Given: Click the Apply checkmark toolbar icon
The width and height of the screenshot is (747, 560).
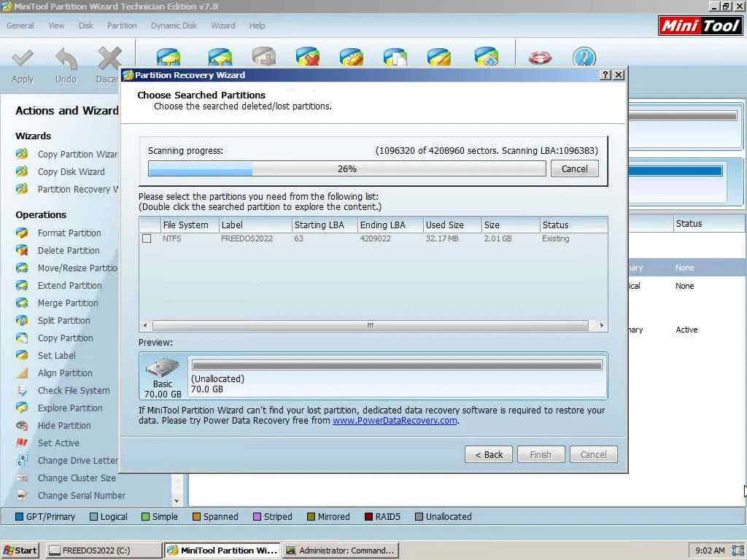Looking at the screenshot, I should [23, 58].
